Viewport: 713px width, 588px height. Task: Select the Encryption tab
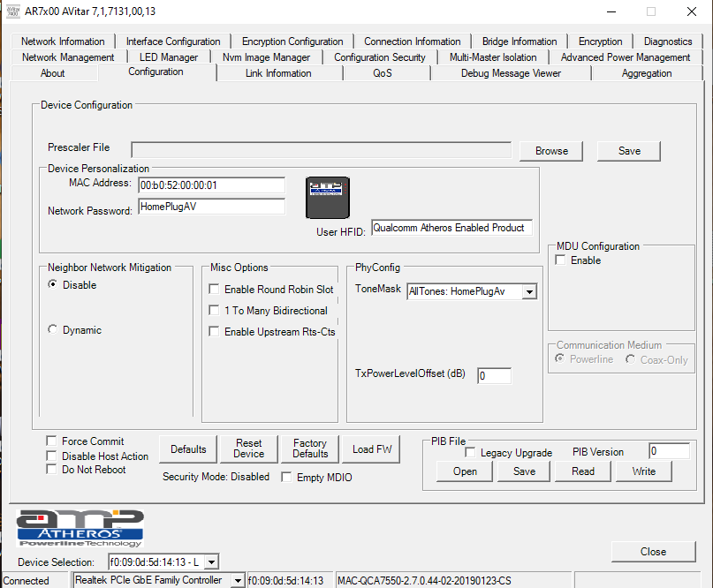[x=600, y=41]
